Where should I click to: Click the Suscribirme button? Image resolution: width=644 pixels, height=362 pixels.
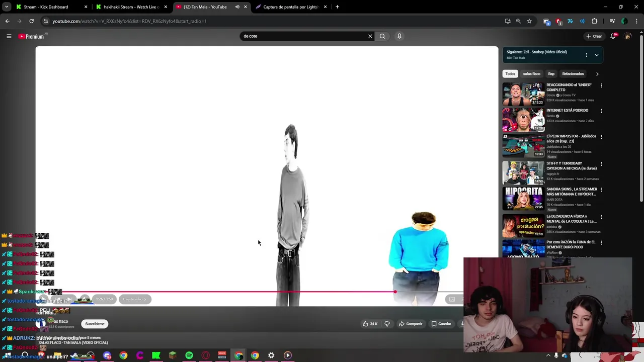pyautogui.click(x=95, y=324)
